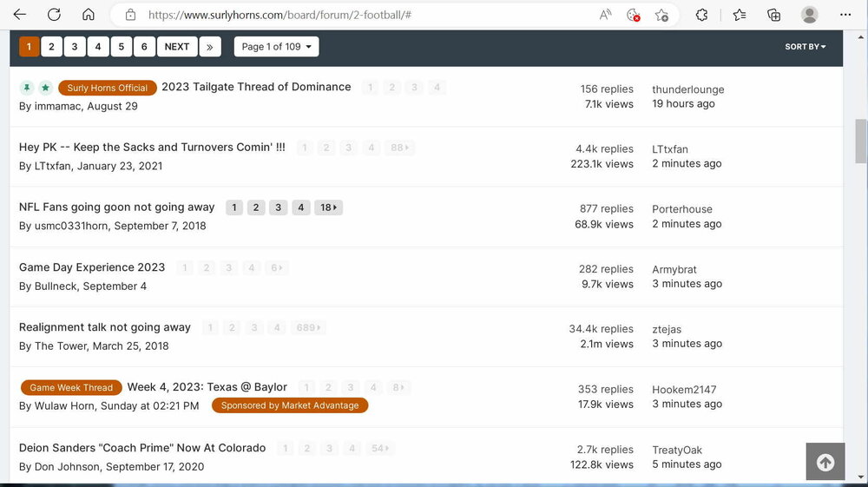This screenshot has height=487, width=868.
Task: Click the green featured star icon on Tailgate thread
Action: pyautogui.click(x=45, y=88)
